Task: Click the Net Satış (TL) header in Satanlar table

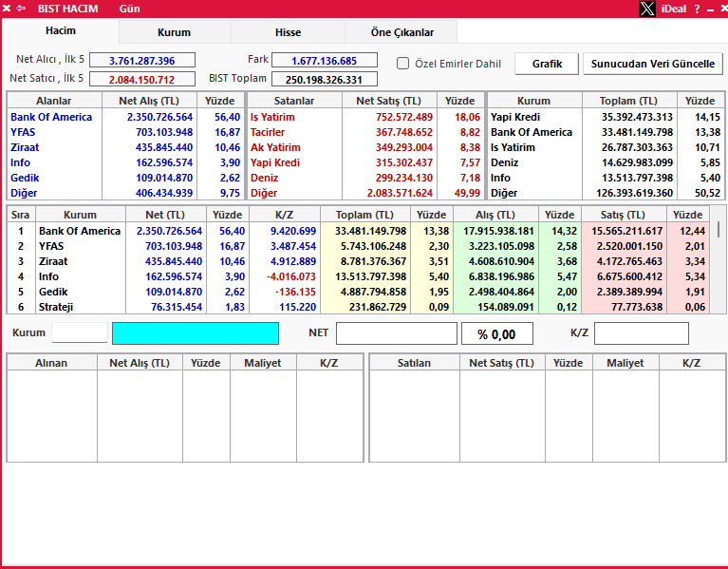Action: (389, 101)
